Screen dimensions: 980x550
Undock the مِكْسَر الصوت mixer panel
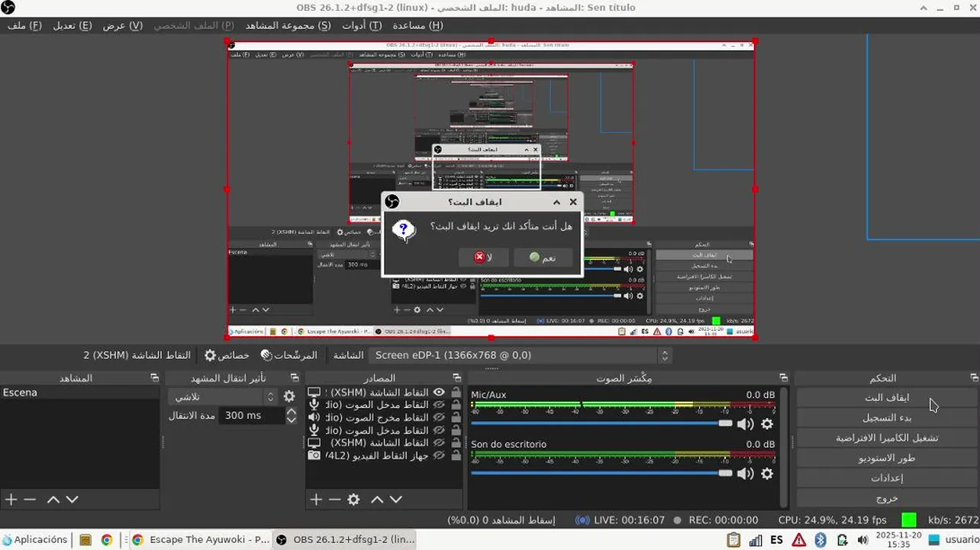pos(783,378)
